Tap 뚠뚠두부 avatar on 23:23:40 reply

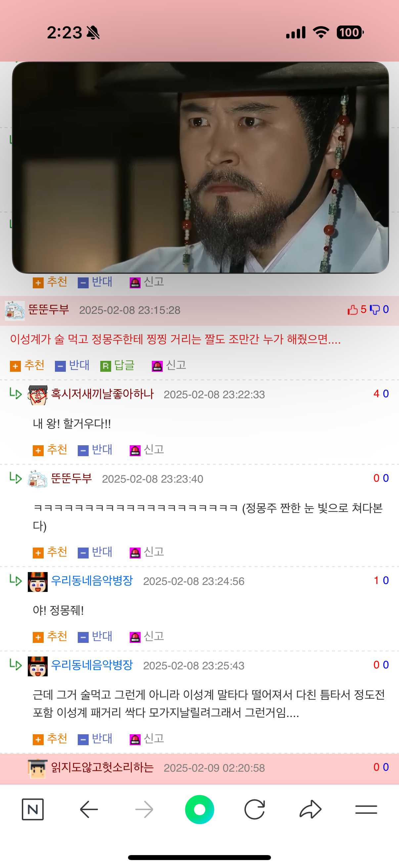click(37, 479)
